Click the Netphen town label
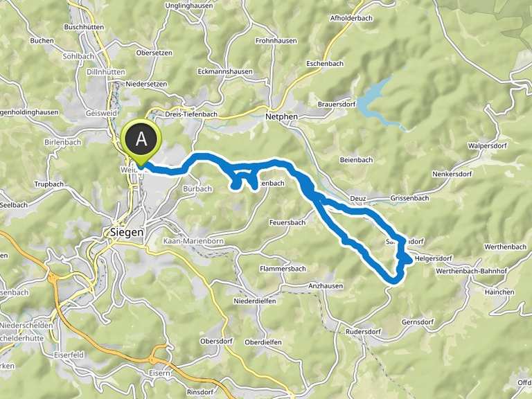Viewport: 532px width, 399px height. (282, 116)
